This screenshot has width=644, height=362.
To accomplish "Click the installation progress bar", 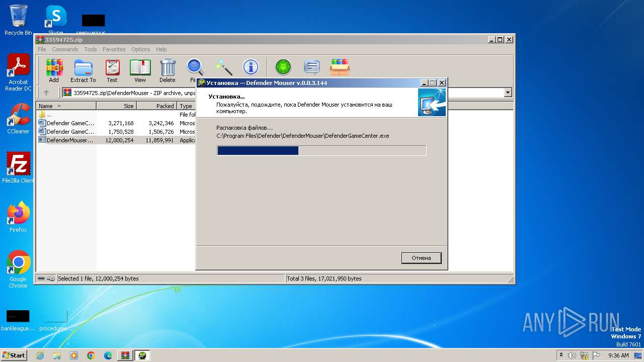I will (321, 150).
